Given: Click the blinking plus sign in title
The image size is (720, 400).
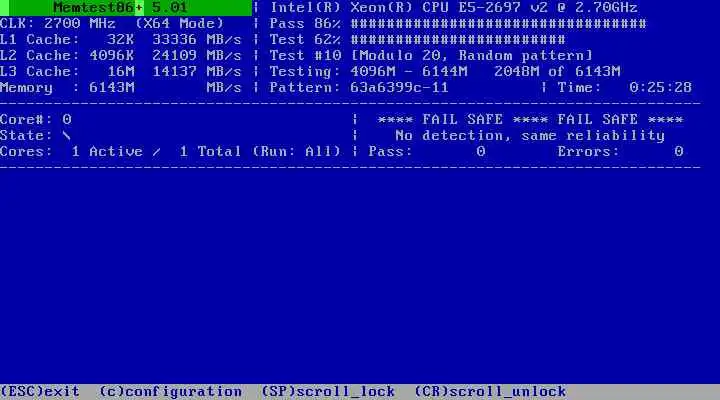Looking at the screenshot, I should [x=139, y=8].
